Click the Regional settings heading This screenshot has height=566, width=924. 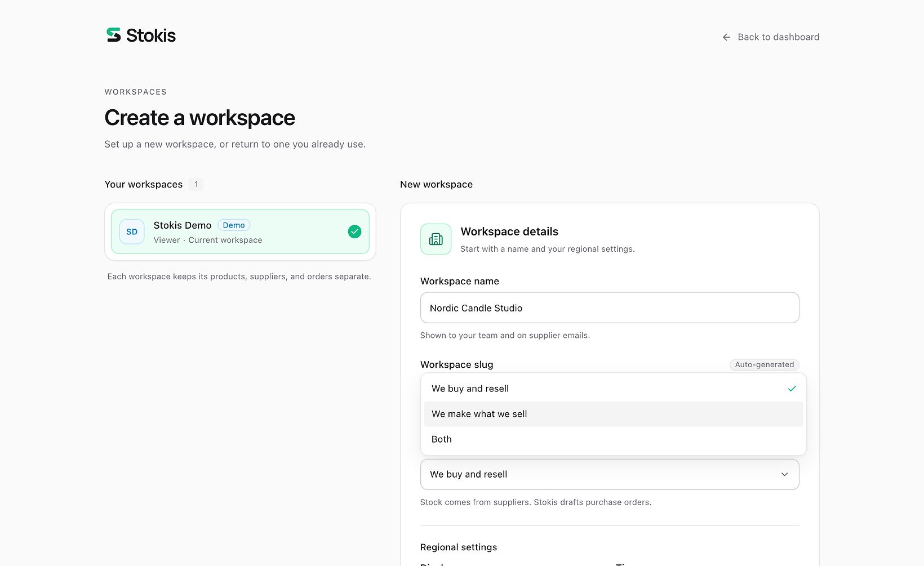point(459,547)
